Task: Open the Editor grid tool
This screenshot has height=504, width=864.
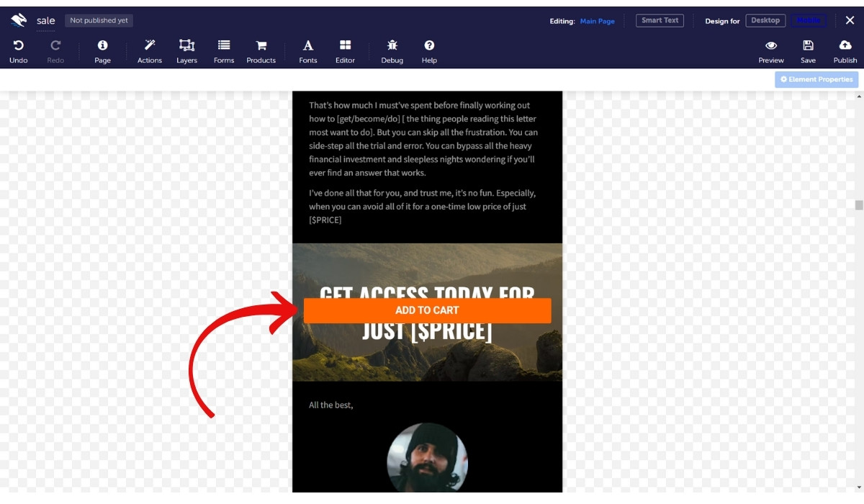Action: [346, 45]
